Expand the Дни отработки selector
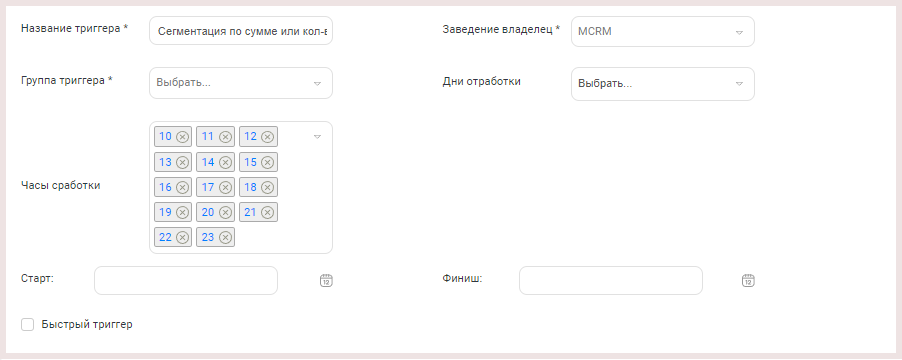The image size is (902, 360). [x=663, y=84]
